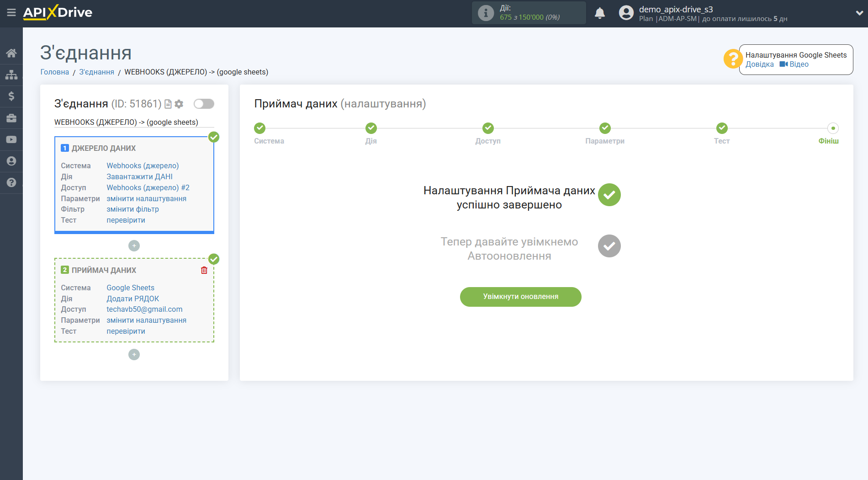Viewport: 868px width, 480px height.
Task: Click receiver перевірити test link
Action: tap(126, 331)
